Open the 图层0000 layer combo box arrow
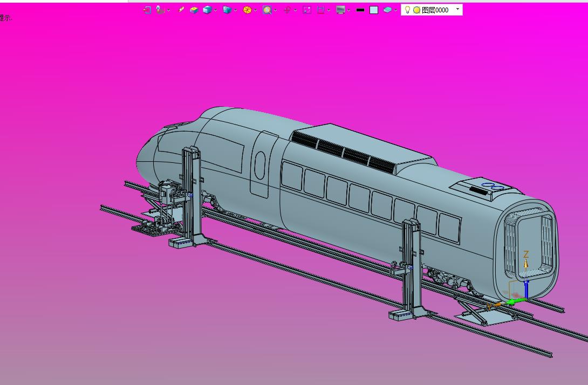Viewport: 588px width, 385px height. pyautogui.click(x=458, y=9)
